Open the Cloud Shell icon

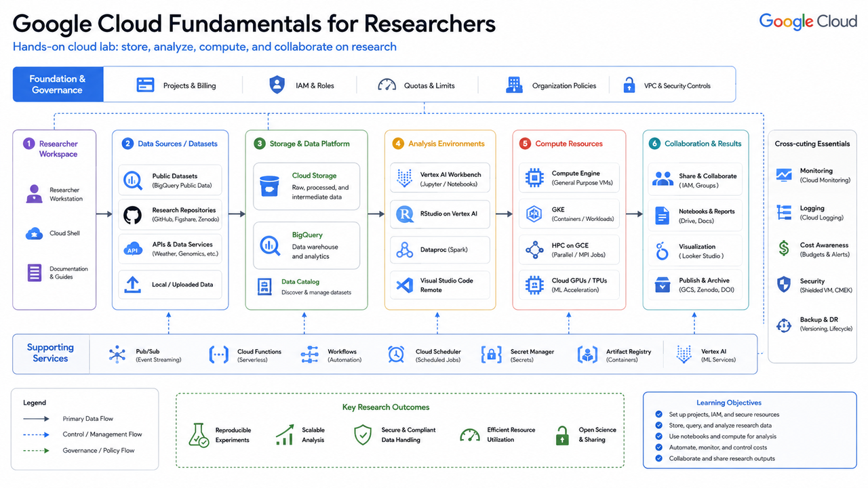tap(34, 233)
